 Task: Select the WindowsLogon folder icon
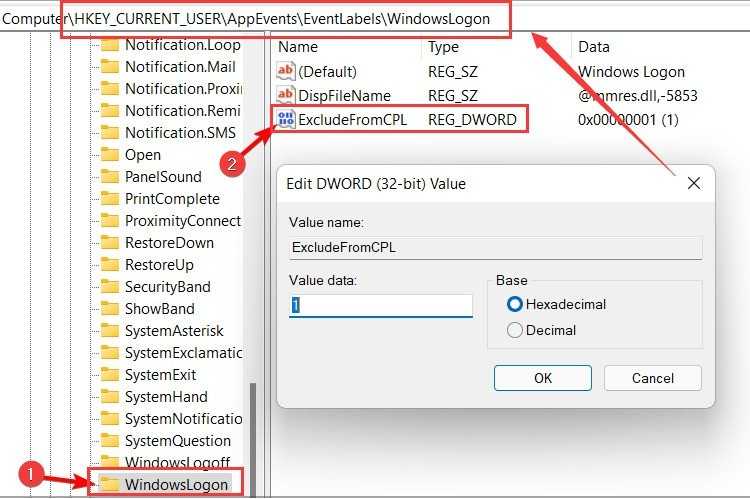(109, 485)
